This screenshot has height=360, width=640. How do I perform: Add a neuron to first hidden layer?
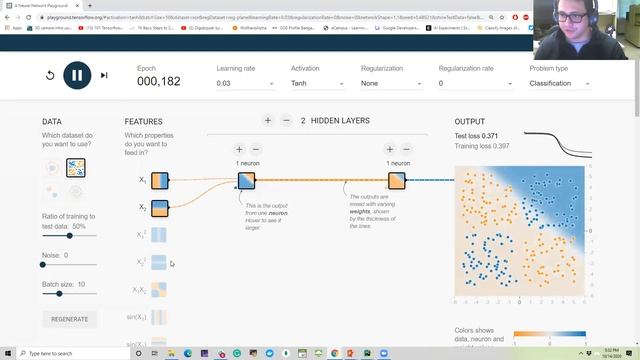click(239, 149)
